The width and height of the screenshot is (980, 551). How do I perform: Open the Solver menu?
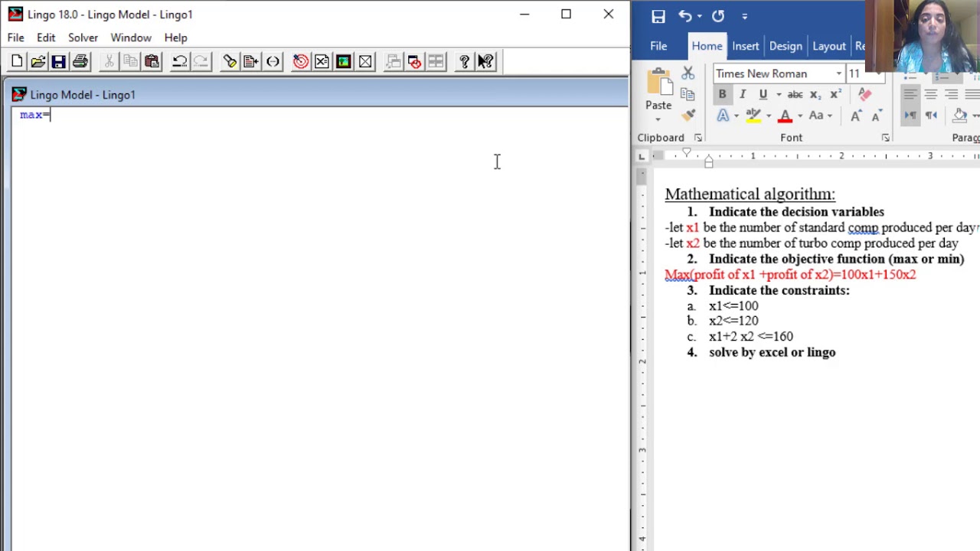click(x=83, y=37)
